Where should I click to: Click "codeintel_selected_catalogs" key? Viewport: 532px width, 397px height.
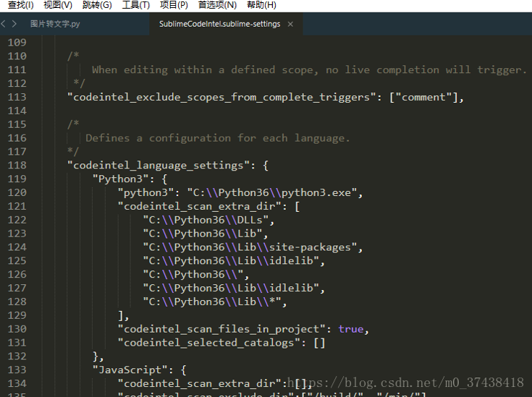click(209, 343)
